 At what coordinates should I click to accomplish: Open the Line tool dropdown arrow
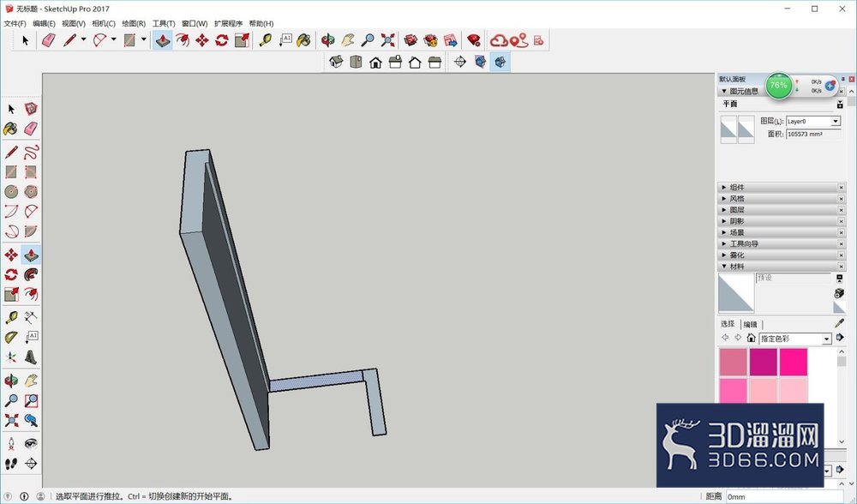84,39
